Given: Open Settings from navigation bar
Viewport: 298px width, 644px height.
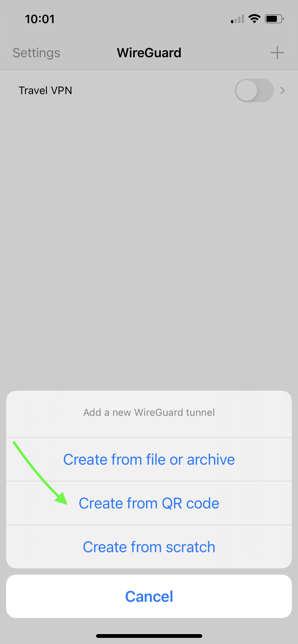Looking at the screenshot, I should point(36,53).
